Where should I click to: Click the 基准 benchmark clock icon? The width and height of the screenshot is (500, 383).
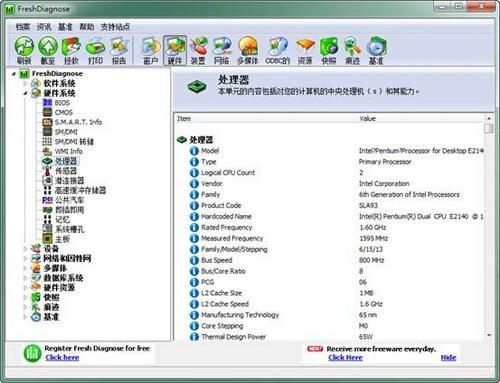click(376, 50)
